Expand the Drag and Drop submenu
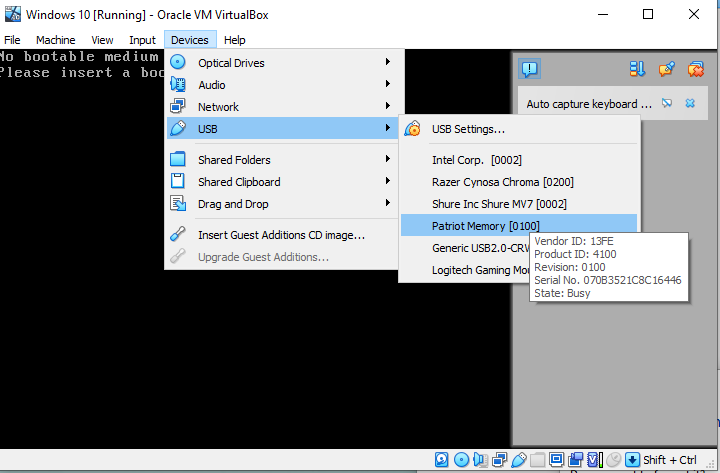 point(281,203)
